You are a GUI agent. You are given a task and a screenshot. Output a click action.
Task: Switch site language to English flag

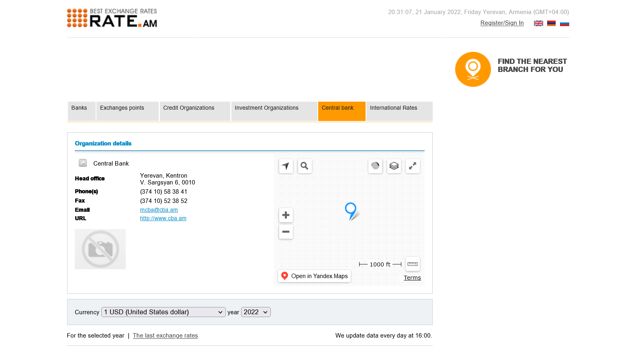[538, 23]
